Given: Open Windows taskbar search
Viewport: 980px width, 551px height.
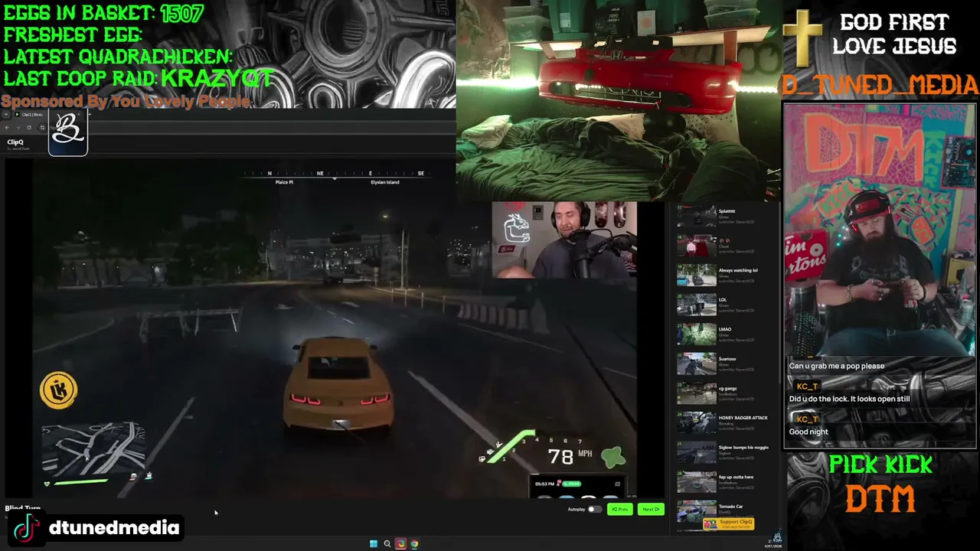Looking at the screenshot, I should (387, 544).
